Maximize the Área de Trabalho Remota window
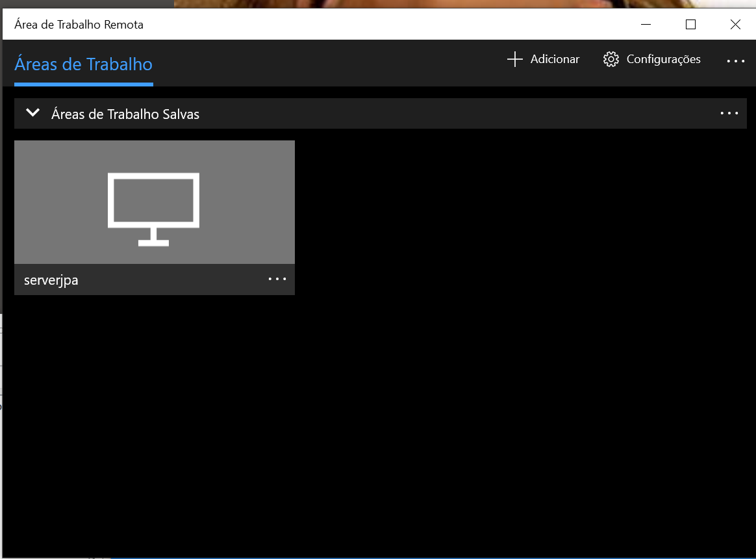 coord(690,25)
